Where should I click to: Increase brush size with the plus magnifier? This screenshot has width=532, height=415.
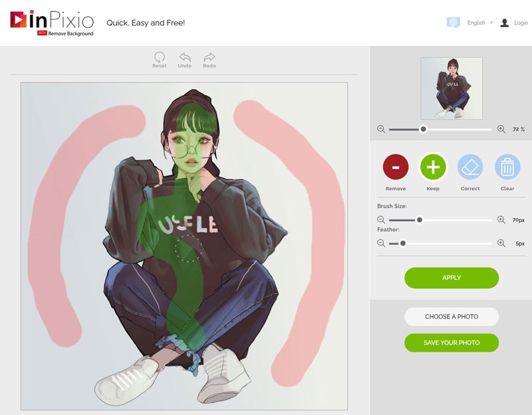501,219
